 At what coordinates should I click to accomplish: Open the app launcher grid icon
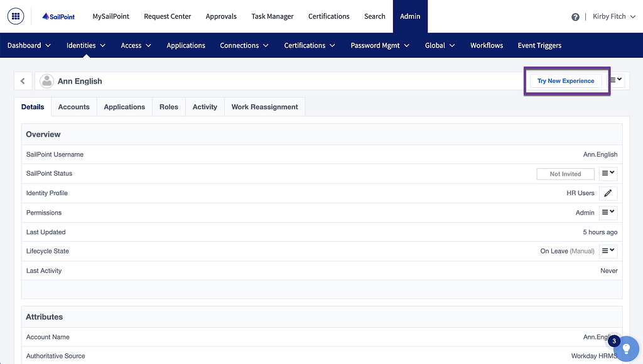tap(15, 16)
